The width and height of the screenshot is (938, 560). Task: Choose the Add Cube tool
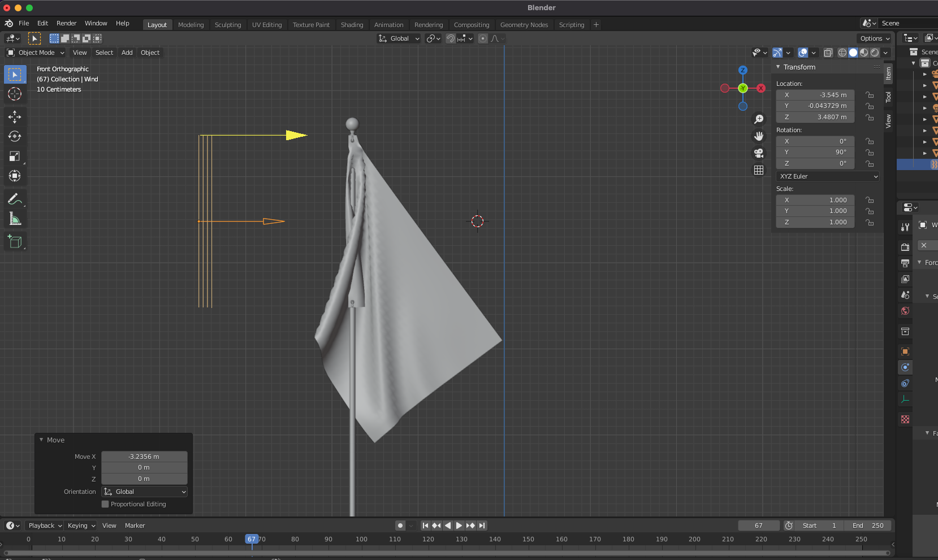[x=15, y=241]
